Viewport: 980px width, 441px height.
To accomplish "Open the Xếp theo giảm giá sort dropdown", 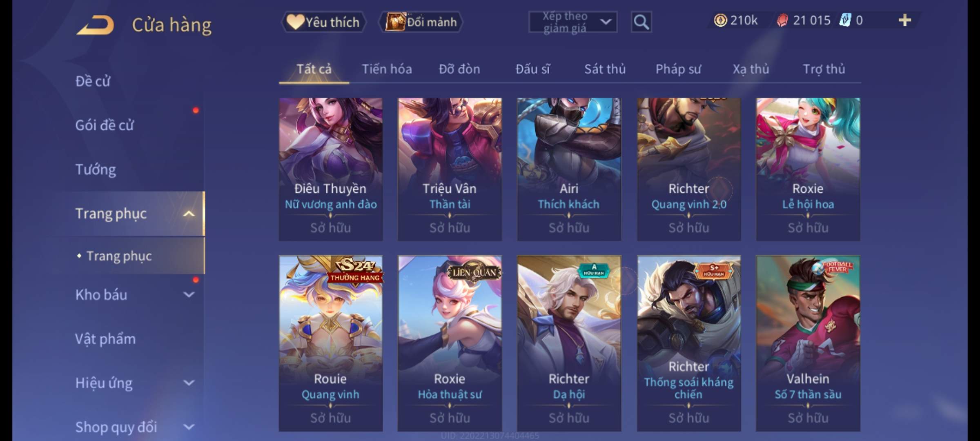I will click(x=572, y=22).
